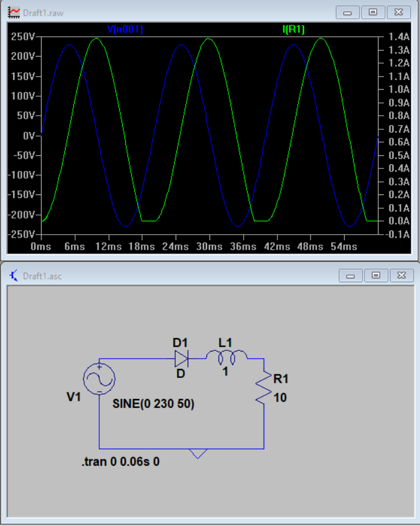Click the Draft1.raw waveform window icon
Viewport: 420px width, 526px height.
(x=14, y=13)
